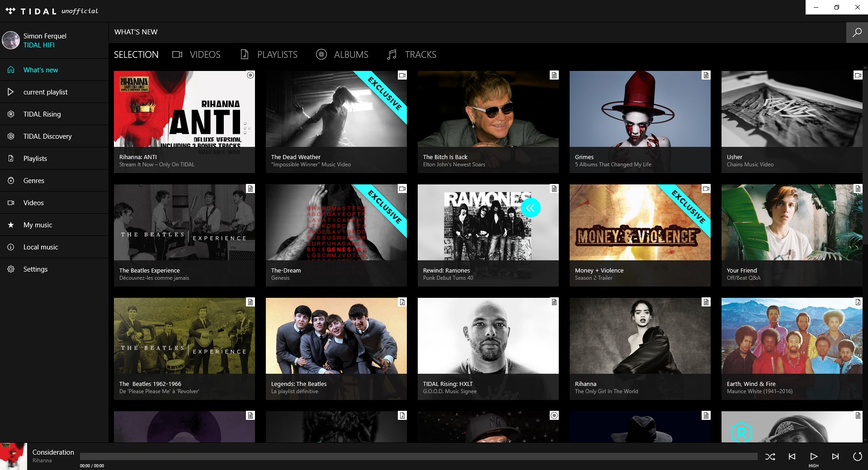Open The-Dream Genesis video card

tap(336, 235)
